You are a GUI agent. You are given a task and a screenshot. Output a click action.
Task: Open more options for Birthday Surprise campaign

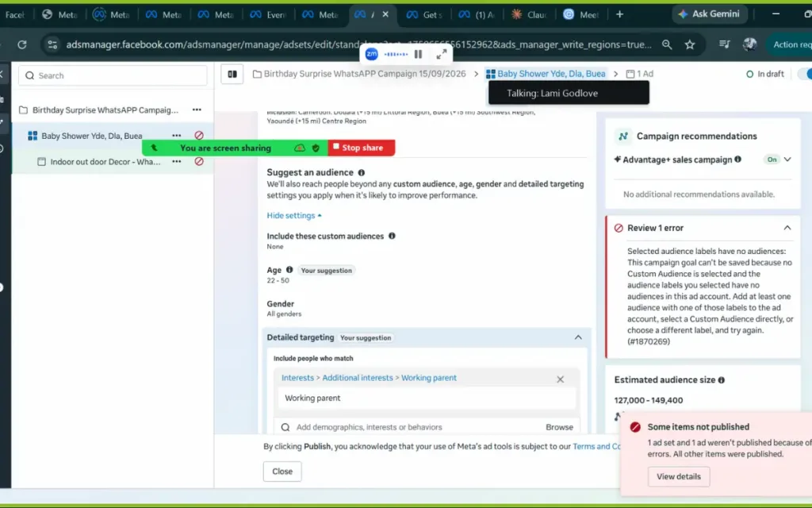[x=197, y=110]
